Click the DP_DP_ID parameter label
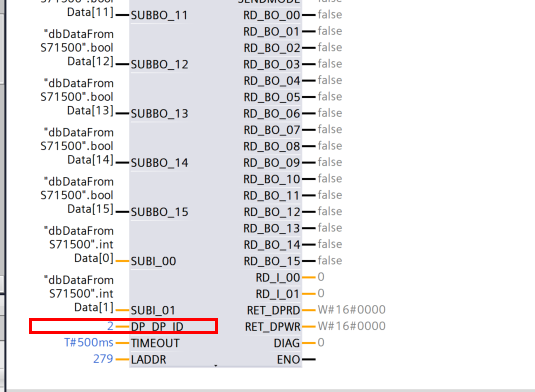This screenshot has width=535, height=392. pyautogui.click(x=157, y=326)
